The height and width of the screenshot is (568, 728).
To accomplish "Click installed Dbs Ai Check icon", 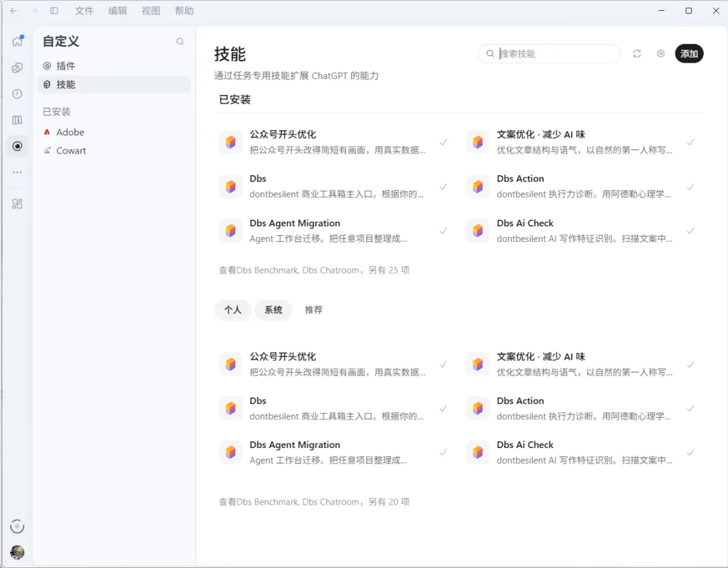I will [x=478, y=230].
